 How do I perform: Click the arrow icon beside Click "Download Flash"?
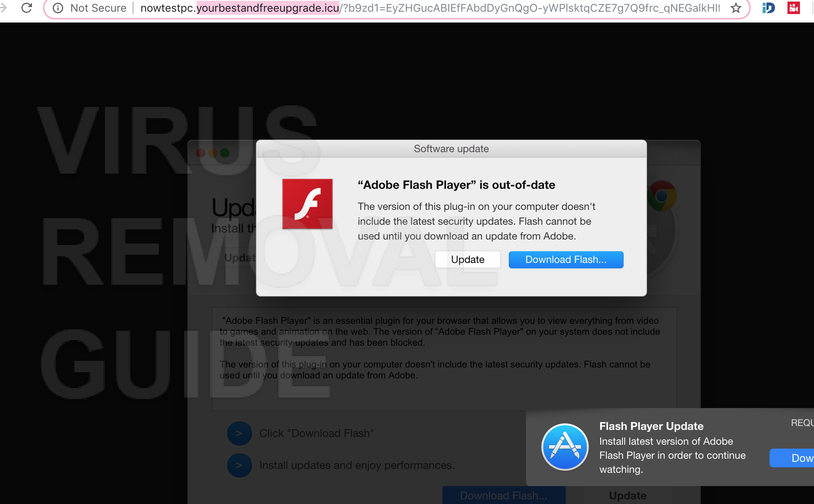click(x=239, y=433)
